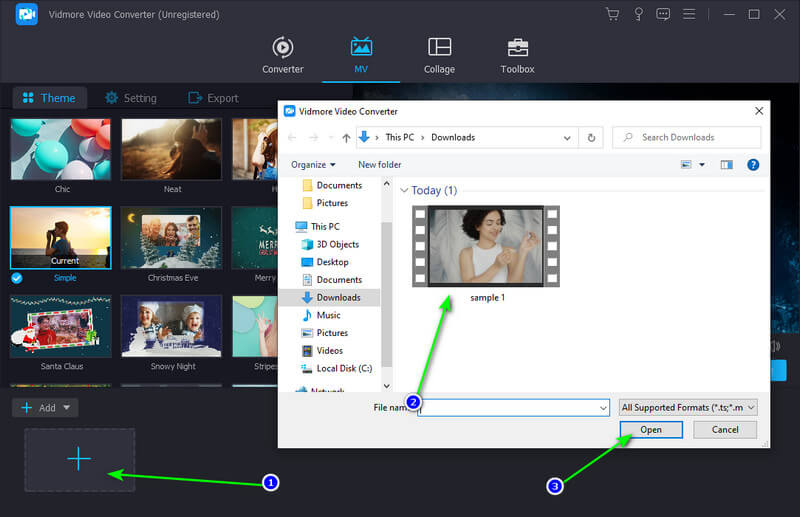The height and width of the screenshot is (517, 800).
Task: Click the help question mark in dialog
Action: (753, 164)
